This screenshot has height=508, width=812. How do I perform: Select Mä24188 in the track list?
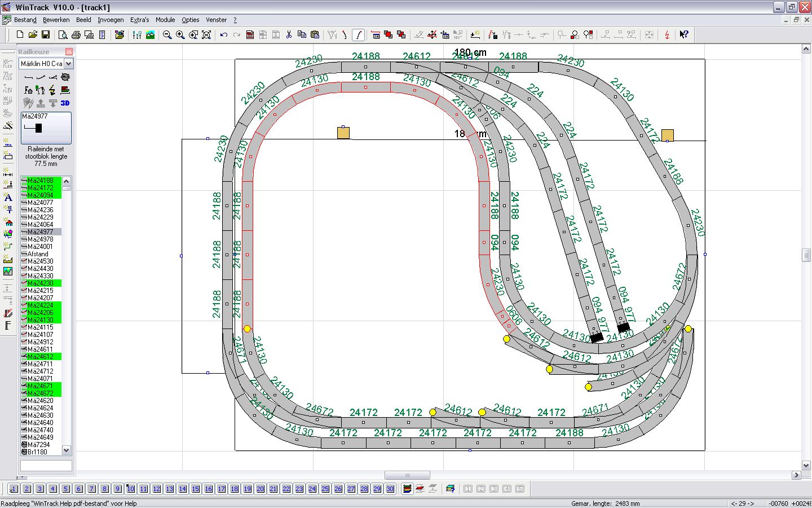point(41,181)
